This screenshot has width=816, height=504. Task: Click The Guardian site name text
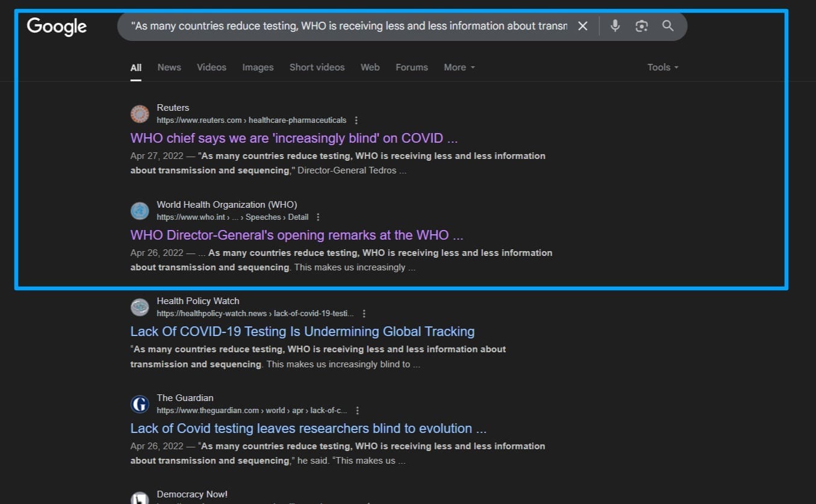[185, 398]
